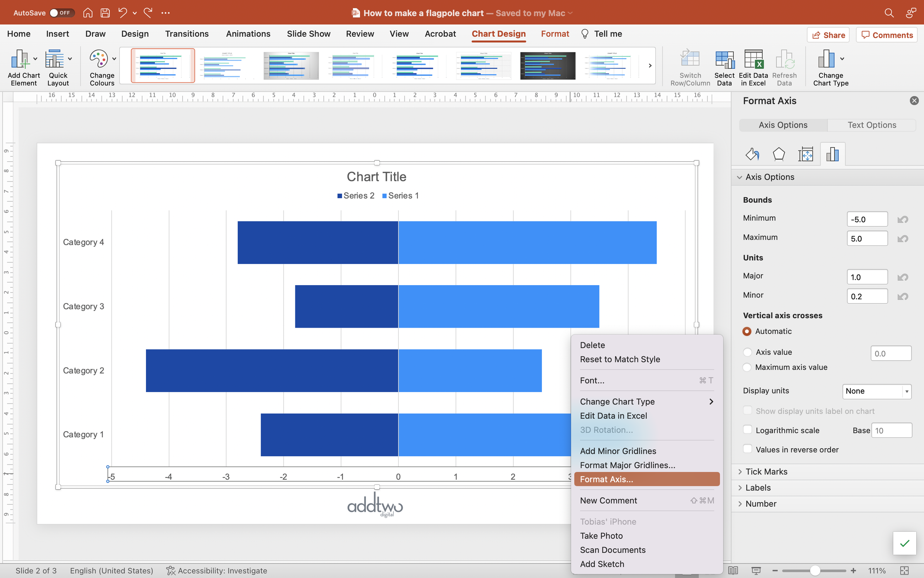Open the Display units dropdown

[876, 391]
